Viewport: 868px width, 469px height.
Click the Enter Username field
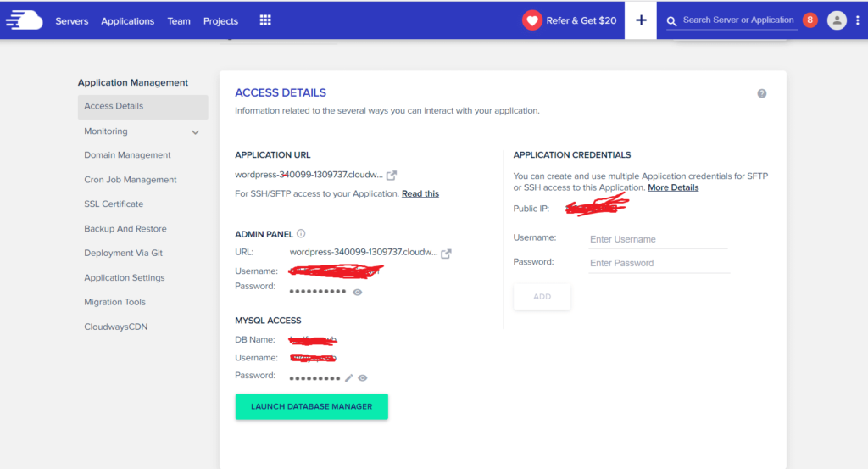coord(658,240)
